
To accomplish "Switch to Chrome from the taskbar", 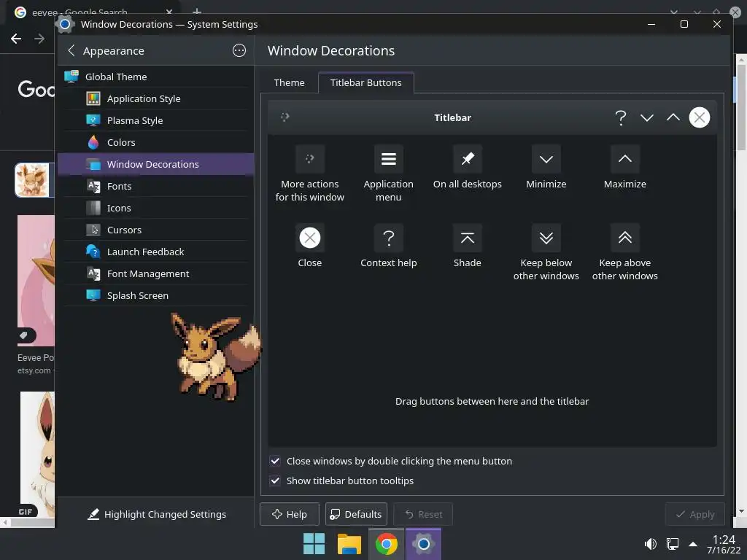I will coord(387,544).
